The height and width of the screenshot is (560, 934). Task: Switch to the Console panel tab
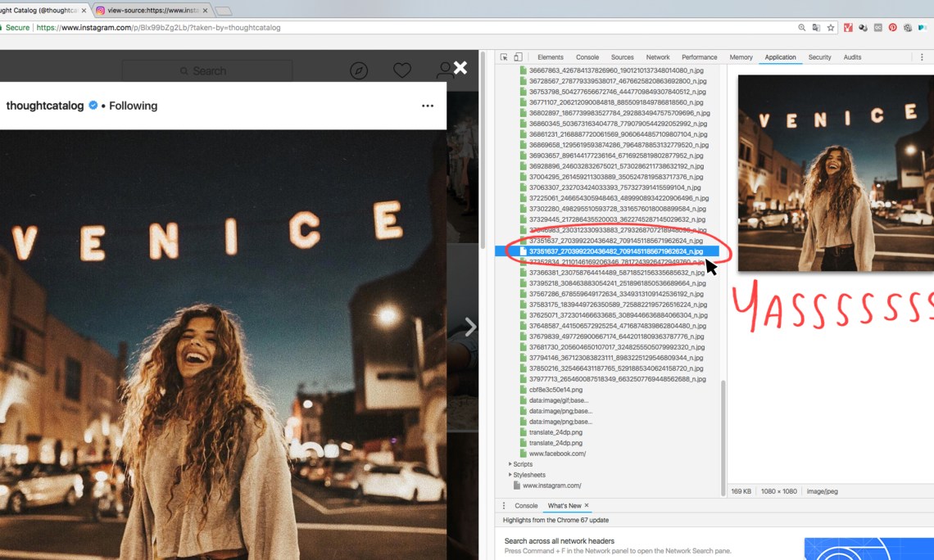tap(587, 57)
